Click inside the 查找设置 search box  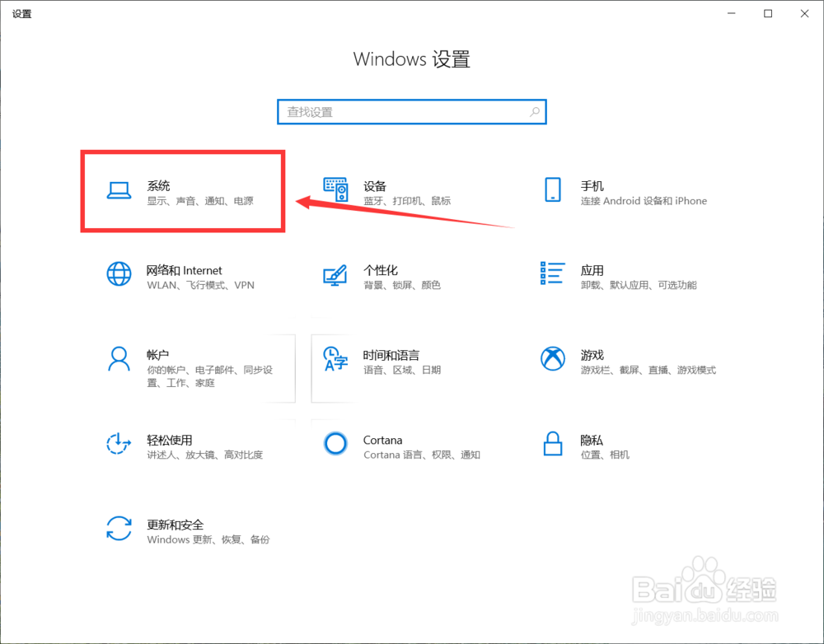pos(396,111)
